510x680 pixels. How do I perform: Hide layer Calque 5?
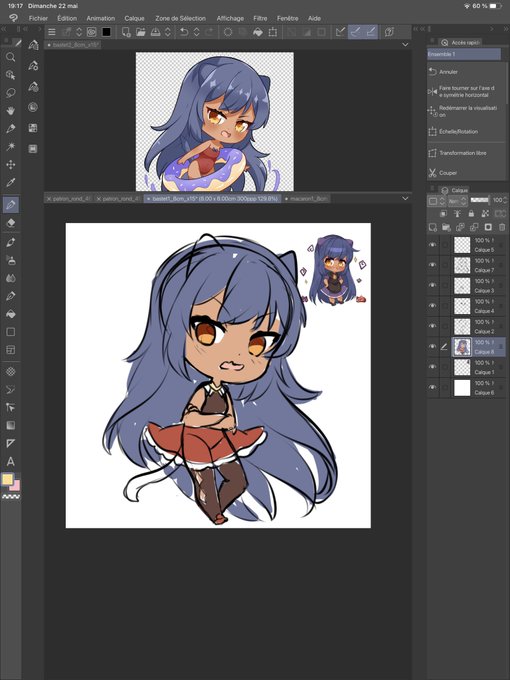(432, 245)
